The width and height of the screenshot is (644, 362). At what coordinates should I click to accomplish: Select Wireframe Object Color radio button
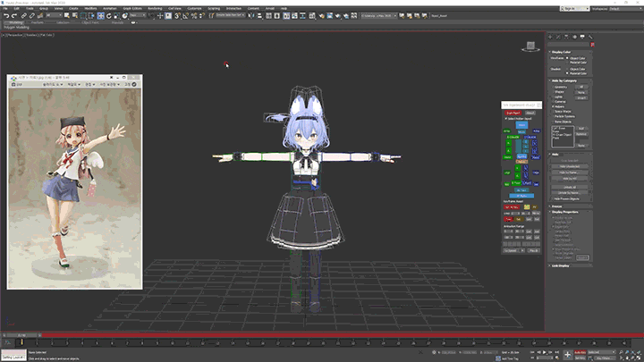[x=567, y=58]
